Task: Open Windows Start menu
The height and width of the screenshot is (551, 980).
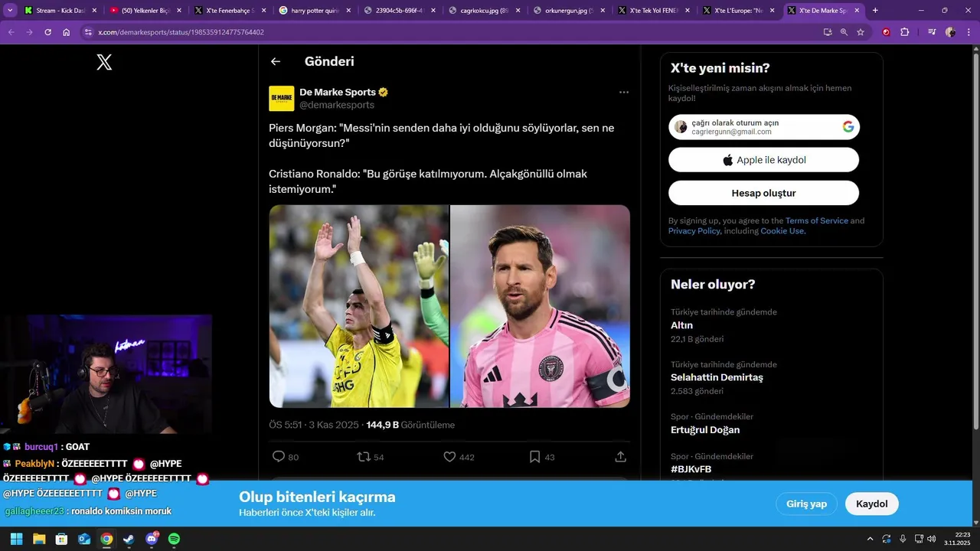Action: coord(16,539)
